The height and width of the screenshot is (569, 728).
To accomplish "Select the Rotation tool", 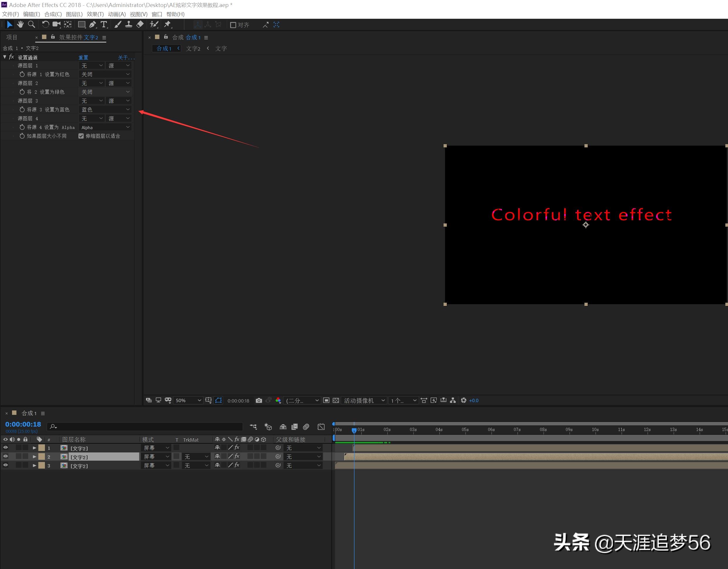I will click(x=45, y=24).
